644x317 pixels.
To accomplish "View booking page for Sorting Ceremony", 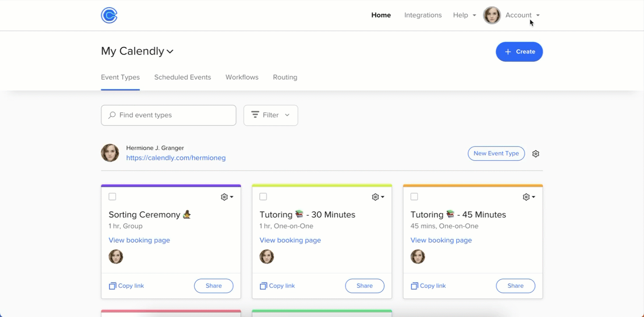I will tap(139, 240).
